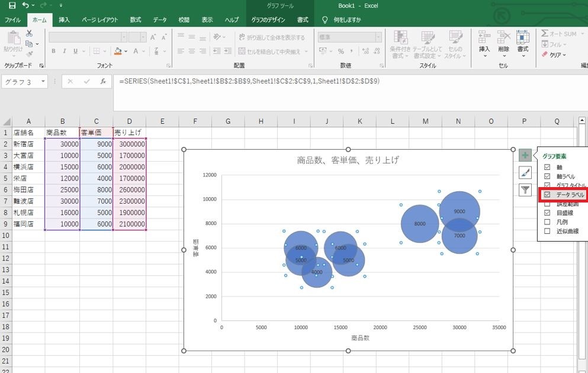Click the Cut scissors icon
This screenshot has height=373, width=588.
[29, 33]
